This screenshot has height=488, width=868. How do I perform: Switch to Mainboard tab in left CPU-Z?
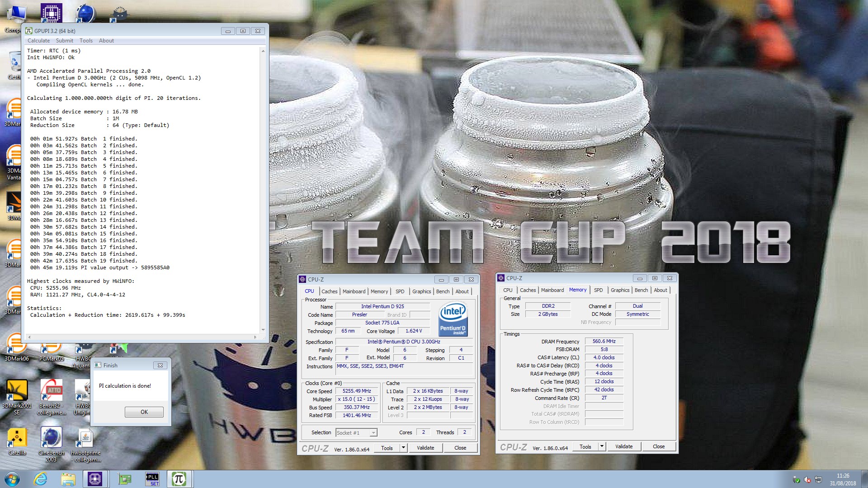pos(354,291)
